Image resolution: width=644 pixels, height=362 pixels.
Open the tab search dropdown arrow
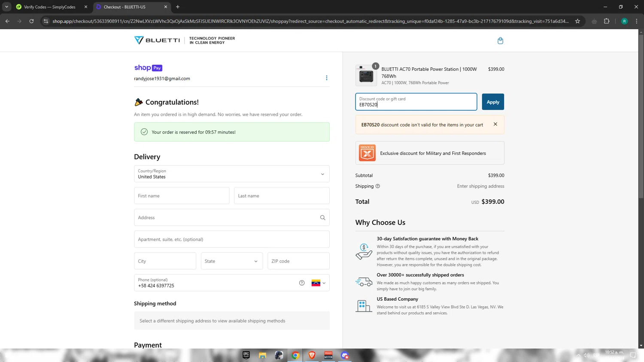point(6,7)
